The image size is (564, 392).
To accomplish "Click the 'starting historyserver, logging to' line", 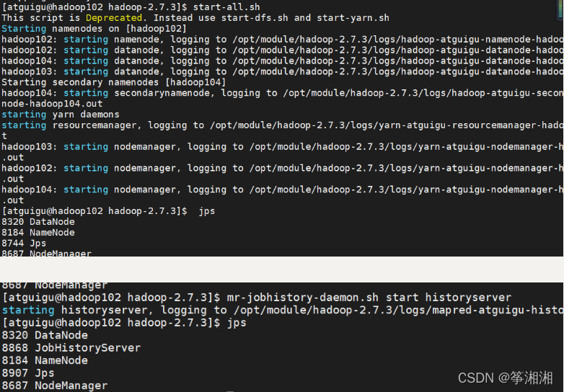I will [x=282, y=310].
